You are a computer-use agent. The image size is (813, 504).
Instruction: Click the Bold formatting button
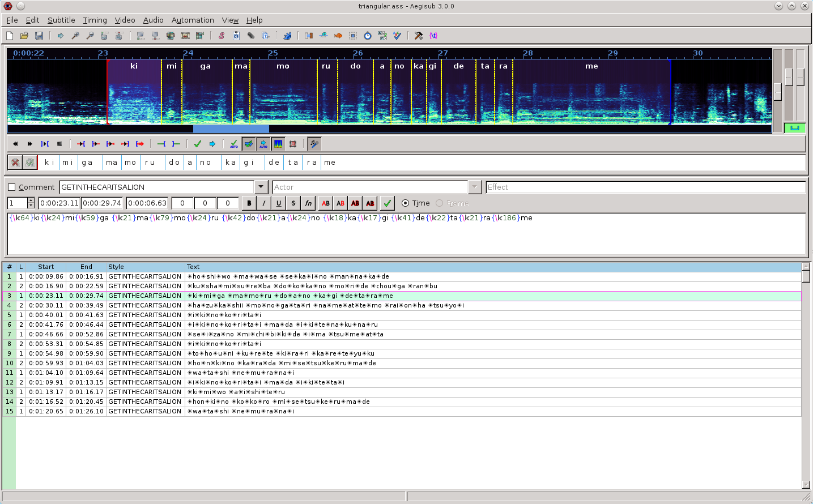[x=249, y=203]
